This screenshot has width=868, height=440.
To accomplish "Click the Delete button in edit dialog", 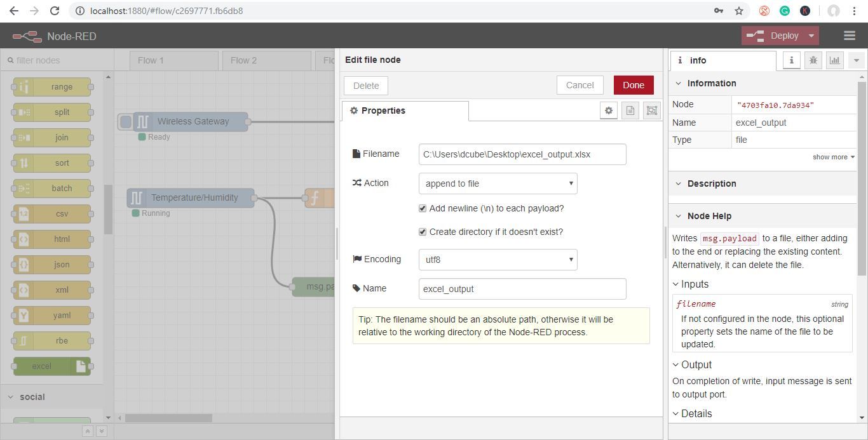I will click(x=366, y=86).
